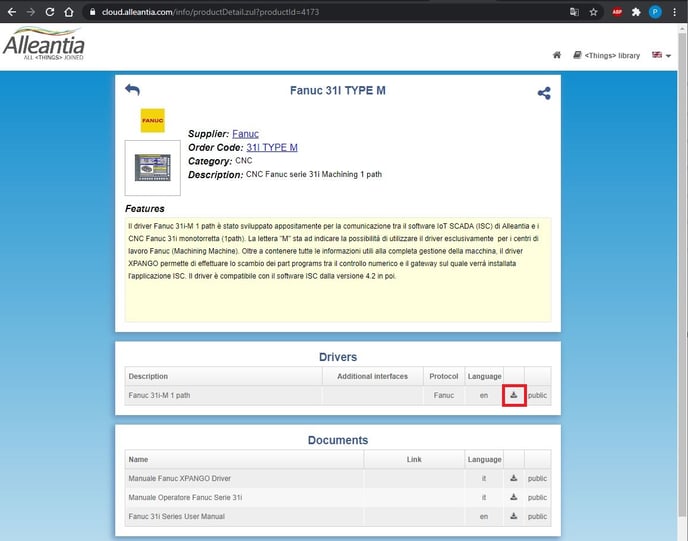Open the CNC product thumbnail image
The height and width of the screenshot is (541, 688).
153,168
